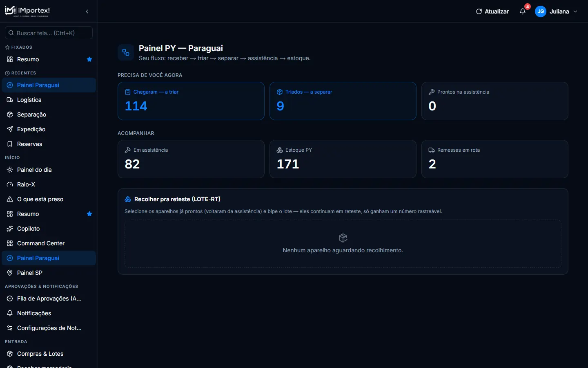588x368 pixels.
Task: Open the 'Em assistência' card
Action: (x=191, y=159)
